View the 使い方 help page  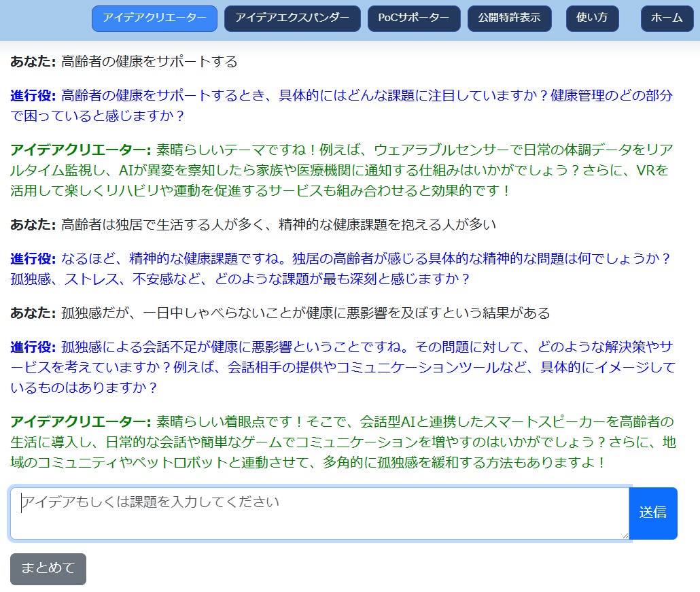(592, 18)
